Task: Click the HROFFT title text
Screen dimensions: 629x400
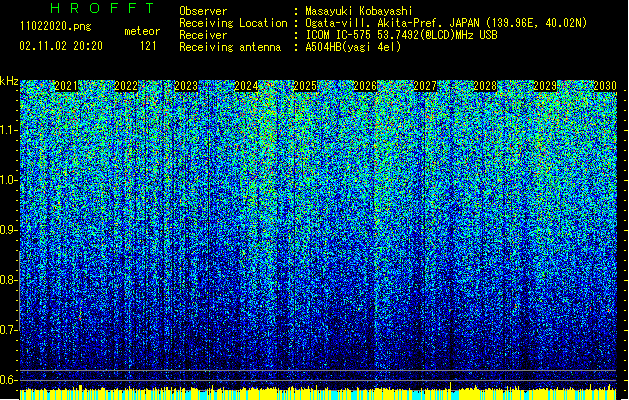Action: [x=102, y=8]
